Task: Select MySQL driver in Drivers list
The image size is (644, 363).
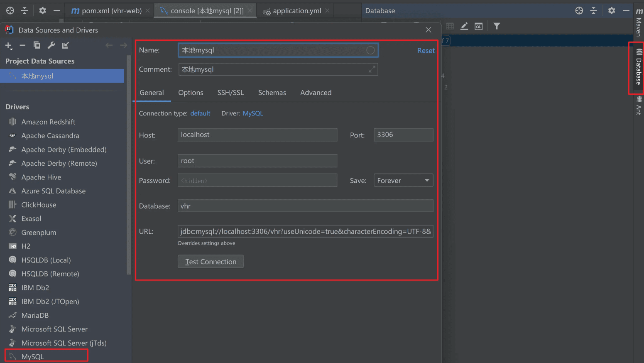Action: click(x=32, y=356)
